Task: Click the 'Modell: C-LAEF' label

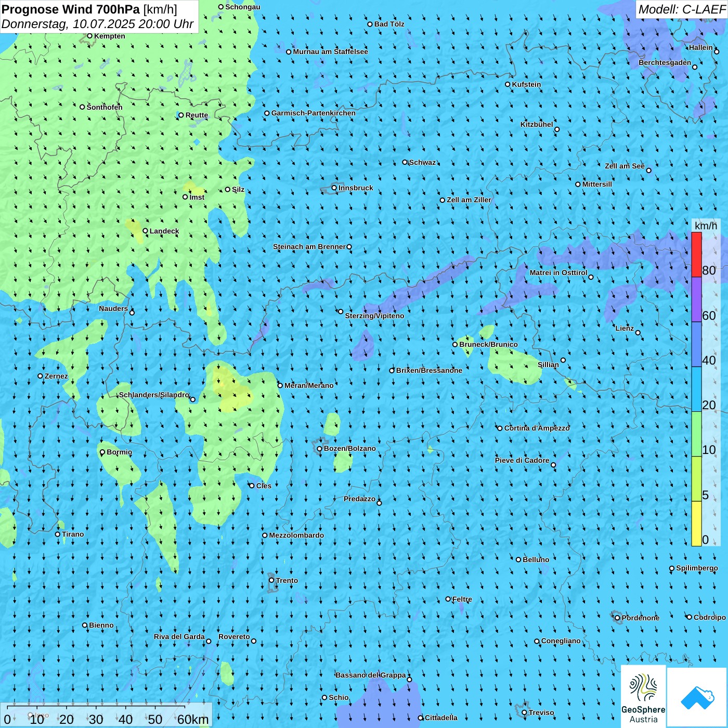Action: [681, 9]
